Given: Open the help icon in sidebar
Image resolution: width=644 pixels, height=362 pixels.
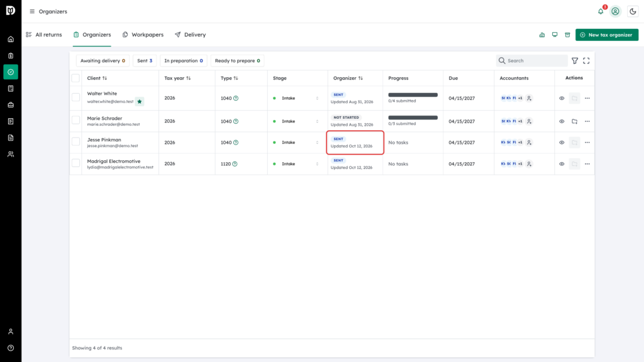Looking at the screenshot, I should click(11, 348).
